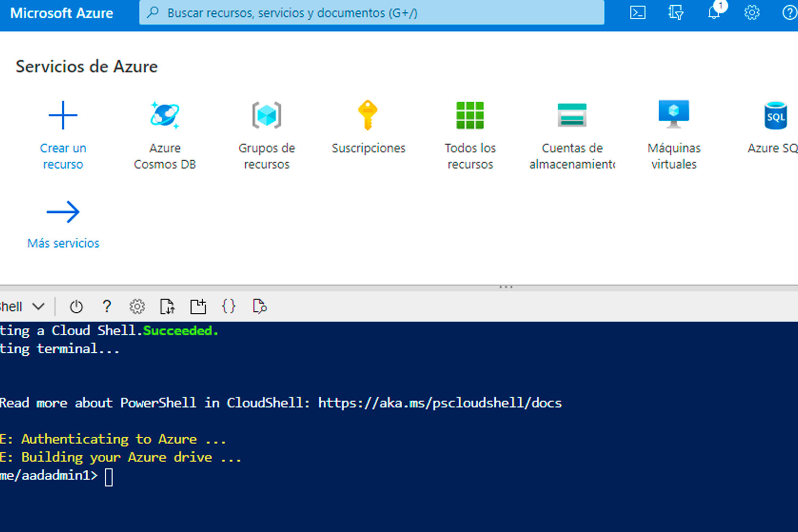
Task: Open the notifications bell with badge
Action: click(713, 13)
